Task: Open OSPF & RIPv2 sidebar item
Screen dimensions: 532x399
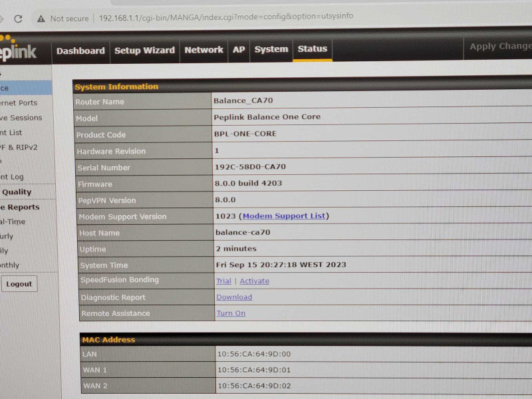Action: [19, 147]
